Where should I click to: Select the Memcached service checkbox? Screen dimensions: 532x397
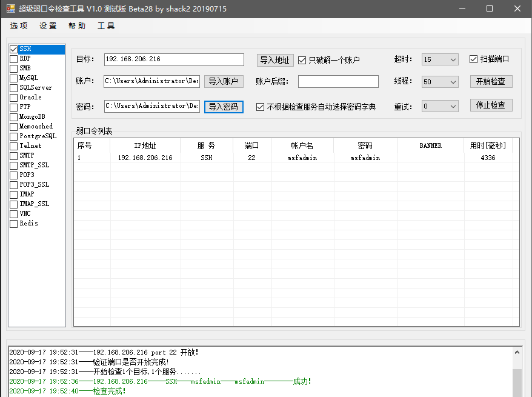[x=13, y=127]
